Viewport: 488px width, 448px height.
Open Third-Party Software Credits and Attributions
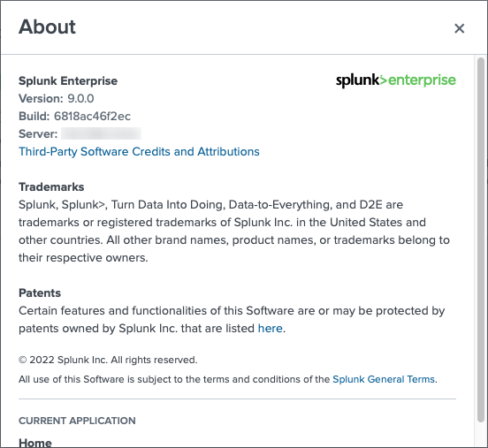tap(139, 151)
